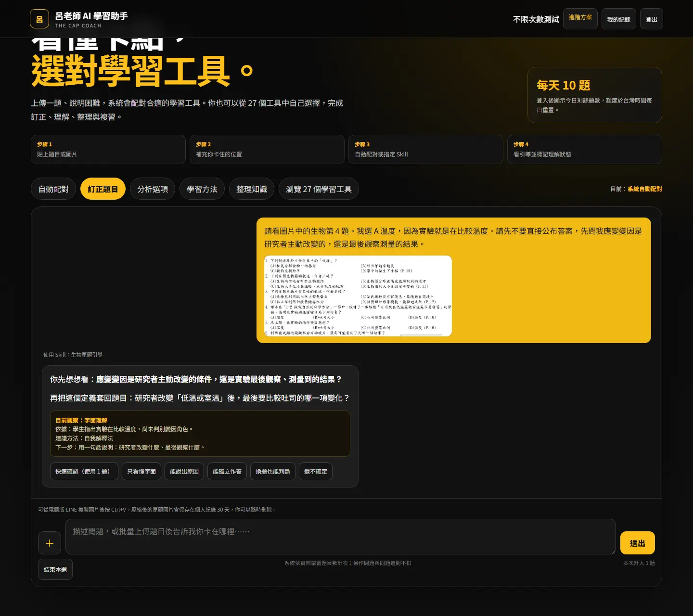Switch to the 學習方法 tab
Image resolution: width=693 pixels, height=616 pixels.
[202, 189]
